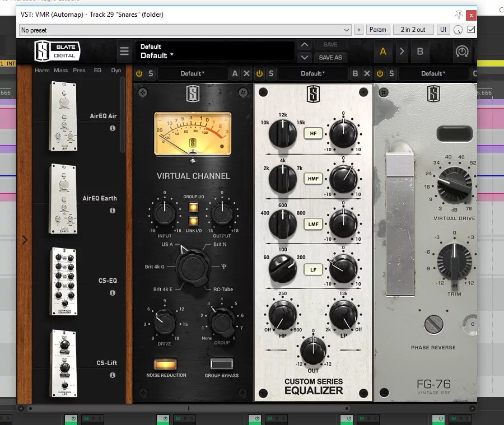The height and width of the screenshot is (425, 504).
Task: Open the Harm module category tab
Action: (42, 71)
